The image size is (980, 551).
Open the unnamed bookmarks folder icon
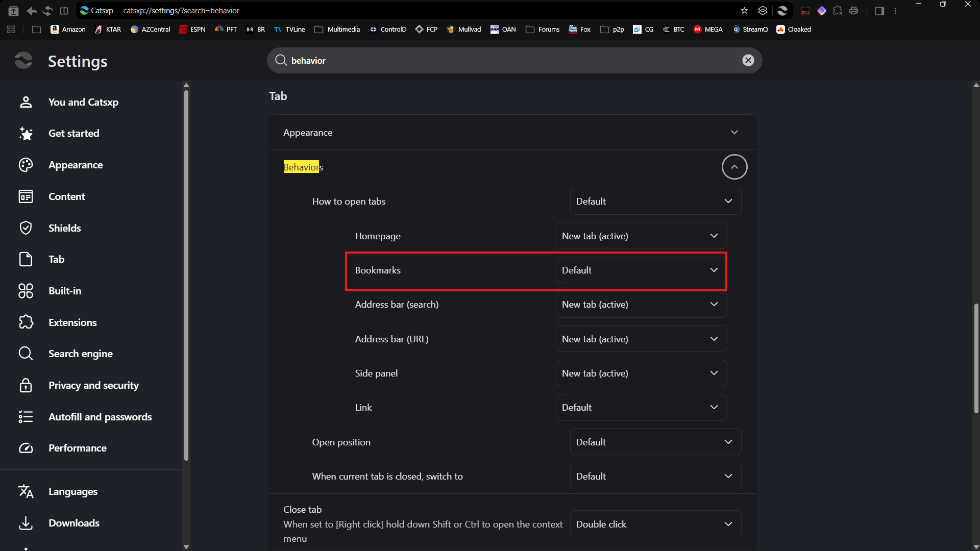coord(36,30)
